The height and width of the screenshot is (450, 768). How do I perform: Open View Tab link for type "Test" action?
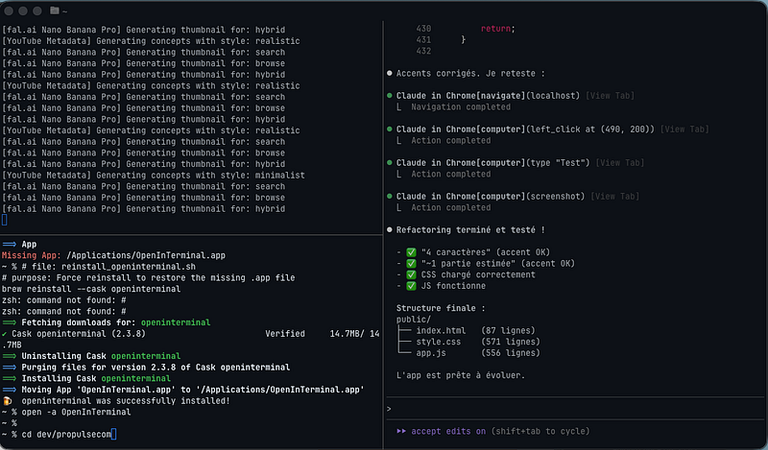click(620, 163)
